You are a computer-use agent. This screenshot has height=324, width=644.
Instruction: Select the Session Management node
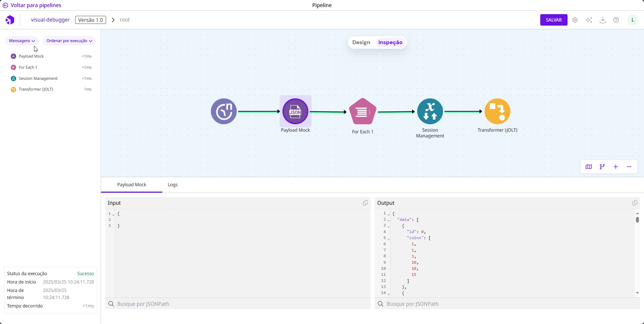(430, 111)
